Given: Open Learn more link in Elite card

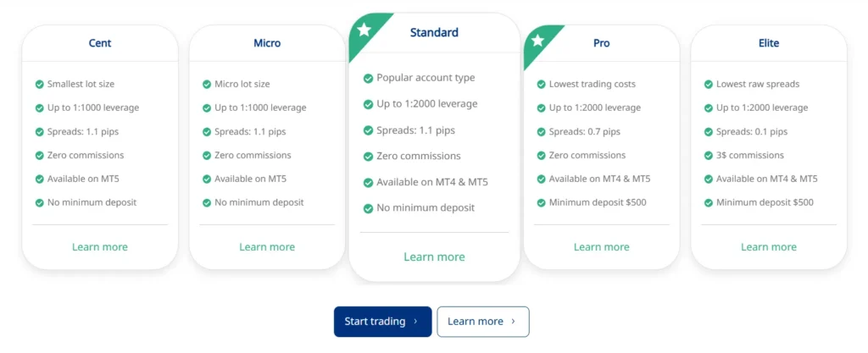Looking at the screenshot, I should pyautogui.click(x=769, y=247).
